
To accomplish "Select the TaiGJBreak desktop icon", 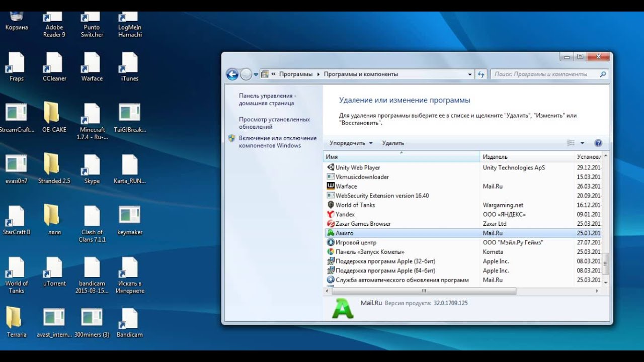I will pyautogui.click(x=130, y=118).
